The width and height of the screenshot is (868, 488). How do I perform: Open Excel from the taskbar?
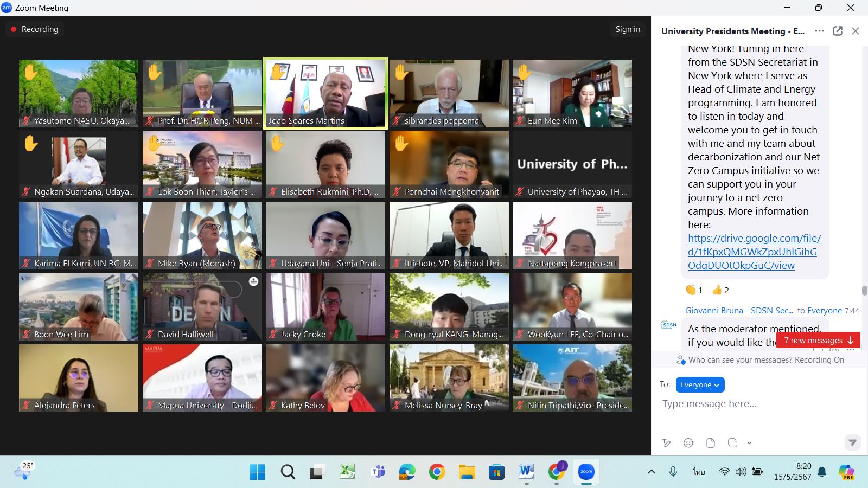(347, 472)
